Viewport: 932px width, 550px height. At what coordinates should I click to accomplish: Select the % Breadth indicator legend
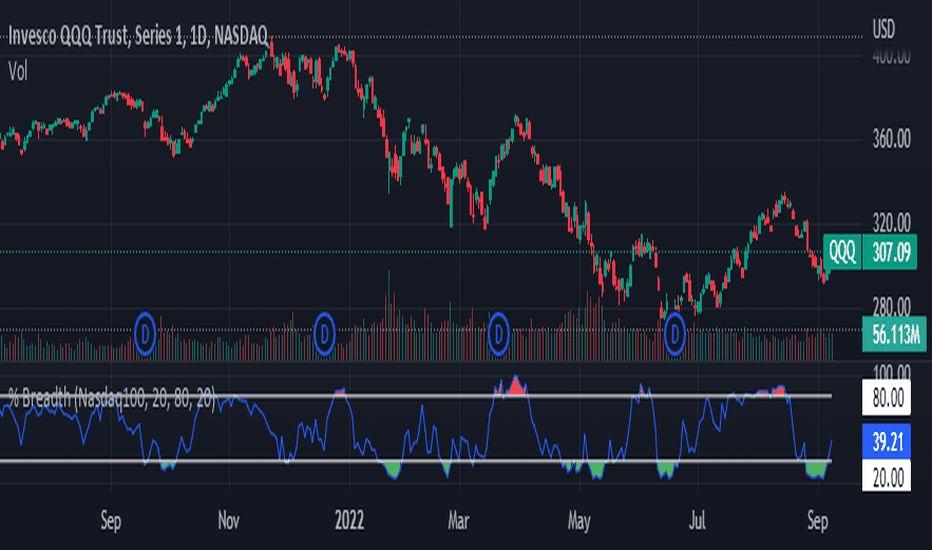pyautogui.click(x=112, y=398)
